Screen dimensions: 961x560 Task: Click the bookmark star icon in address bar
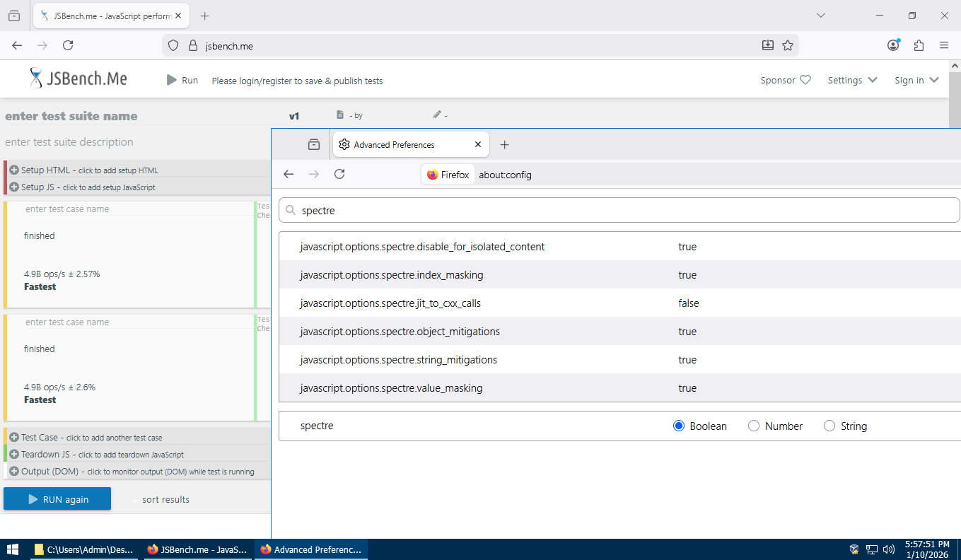pos(788,45)
